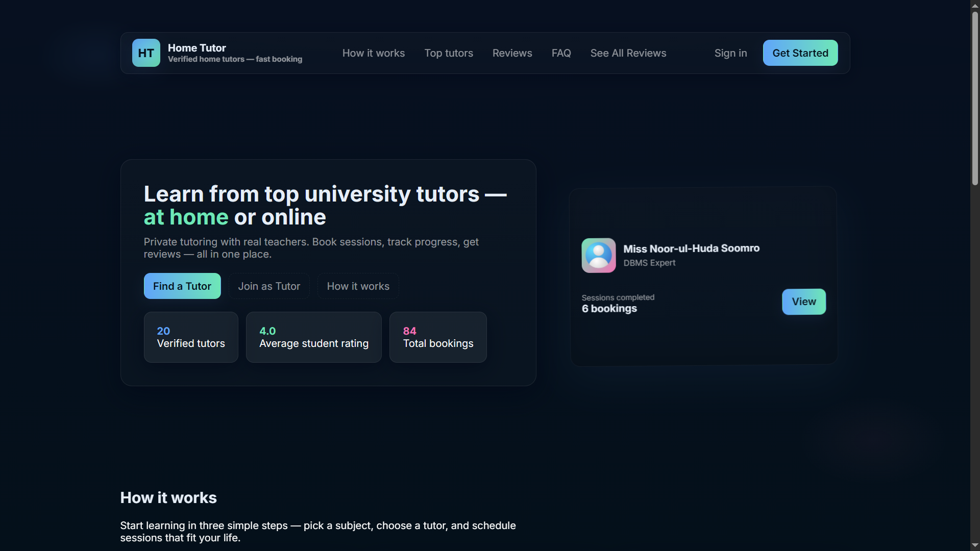Viewport: 980px width, 551px height.
Task: Open How it works nav link
Action: [373, 53]
